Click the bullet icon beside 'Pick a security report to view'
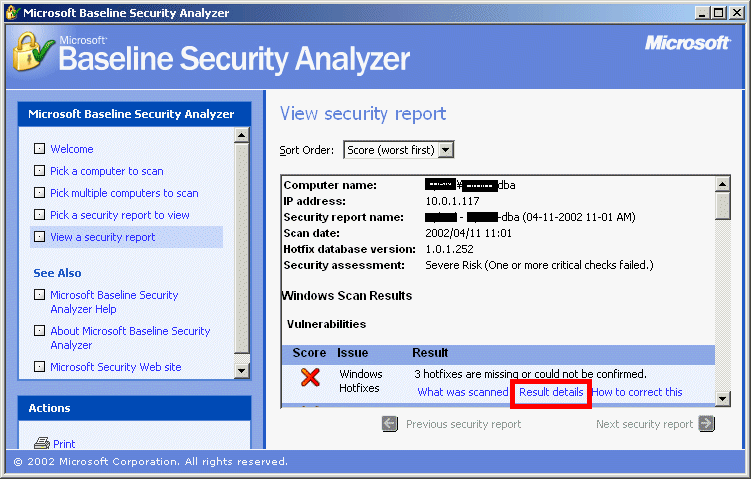Viewport: 751px width, 479px height. pos(39,215)
